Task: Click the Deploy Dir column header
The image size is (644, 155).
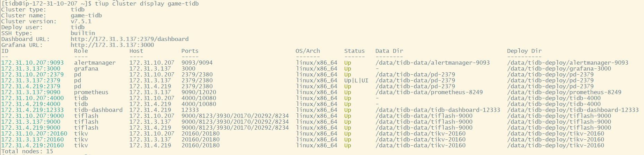Action: tap(524, 51)
